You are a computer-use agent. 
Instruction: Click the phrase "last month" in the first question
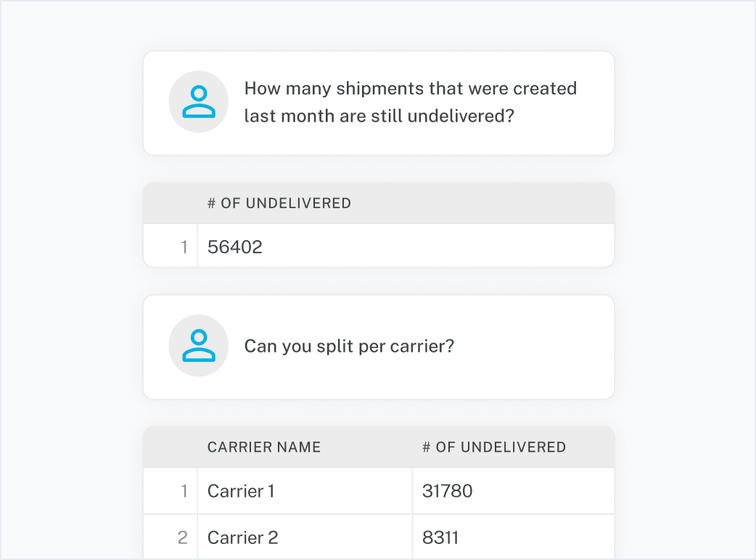(280, 116)
